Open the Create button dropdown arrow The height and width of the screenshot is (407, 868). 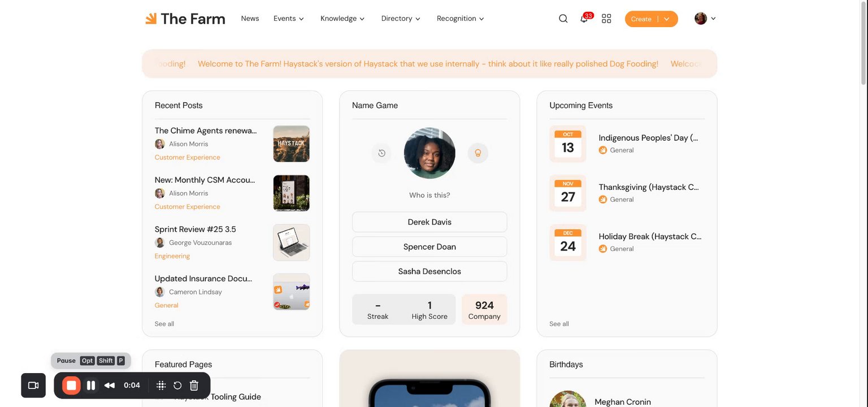click(667, 19)
